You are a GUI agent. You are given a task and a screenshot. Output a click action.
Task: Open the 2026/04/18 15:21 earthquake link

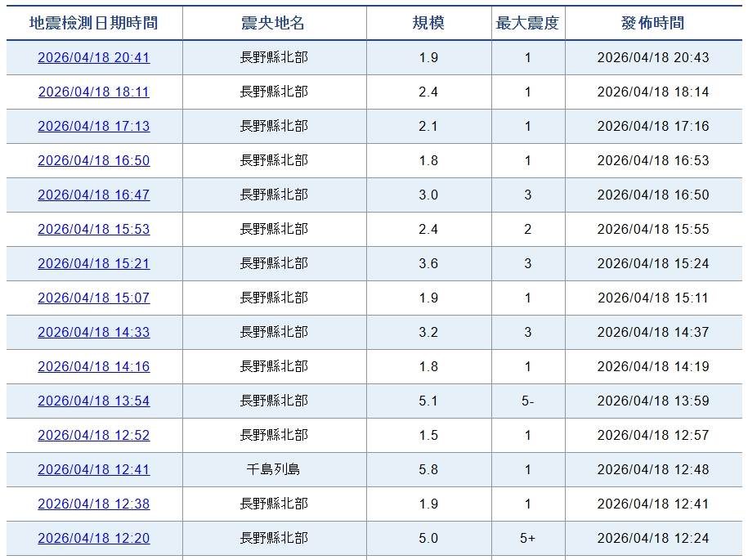pyautogui.click(x=94, y=263)
